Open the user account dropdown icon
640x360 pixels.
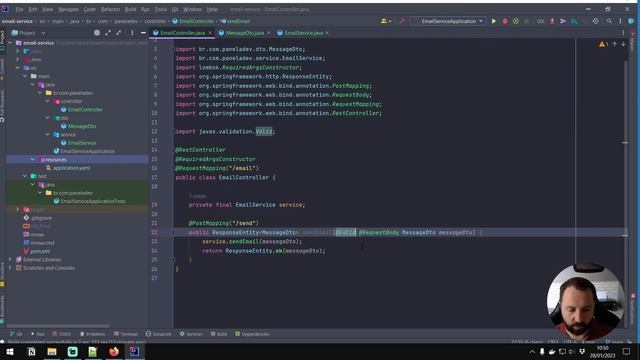click(x=385, y=21)
